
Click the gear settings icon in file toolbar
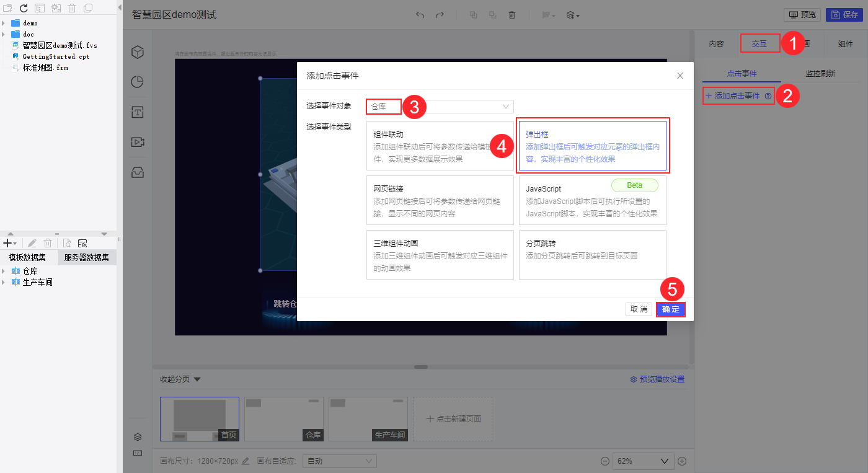pos(56,8)
